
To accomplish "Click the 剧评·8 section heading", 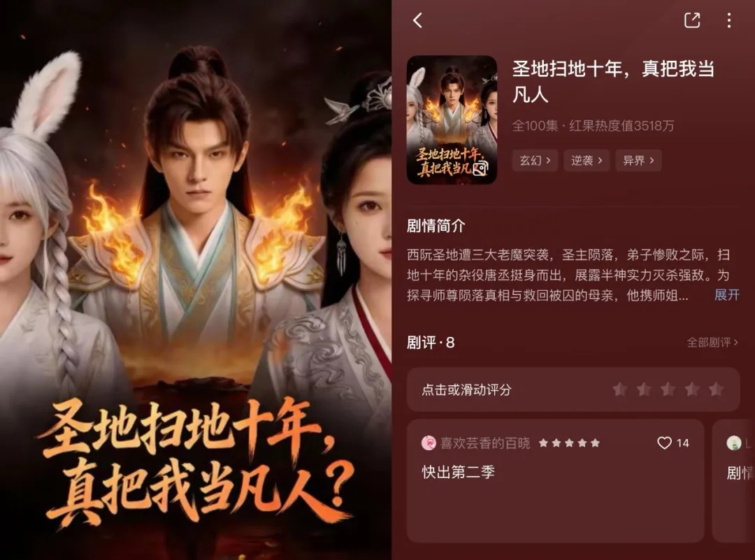I will tap(431, 343).
